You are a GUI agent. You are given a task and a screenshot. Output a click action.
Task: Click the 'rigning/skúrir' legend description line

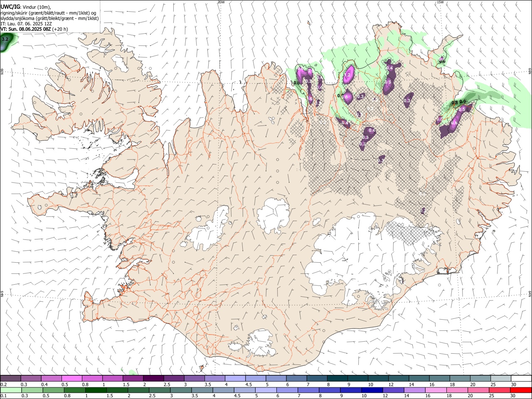click(x=48, y=13)
